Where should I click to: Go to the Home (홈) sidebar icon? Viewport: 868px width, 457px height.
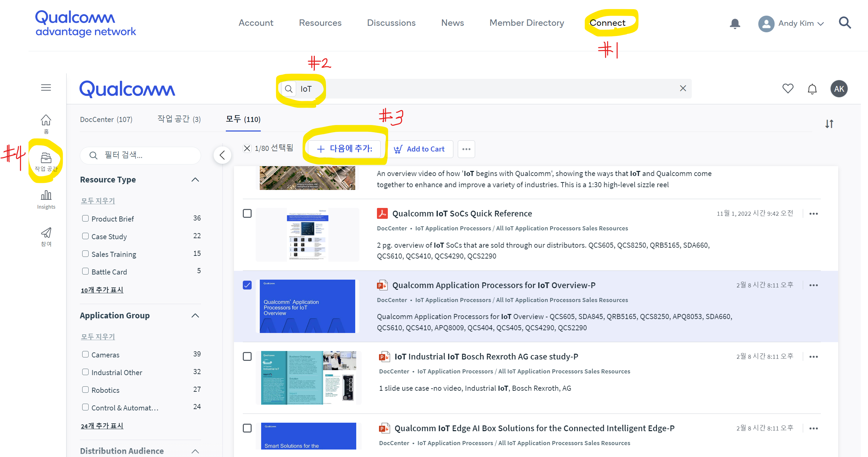(x=46, y=124)
